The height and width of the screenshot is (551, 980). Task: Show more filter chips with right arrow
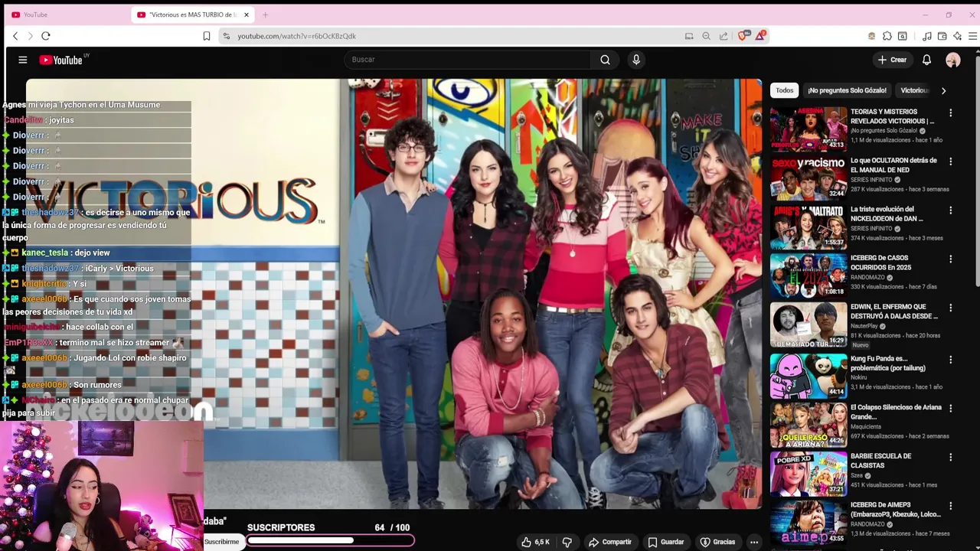(x=943, y=90)
